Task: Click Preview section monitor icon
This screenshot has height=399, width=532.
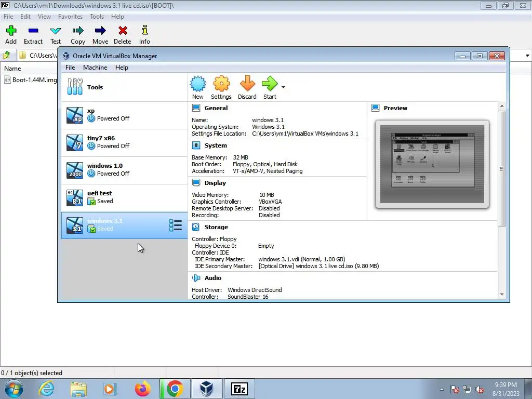Action: 375,108
